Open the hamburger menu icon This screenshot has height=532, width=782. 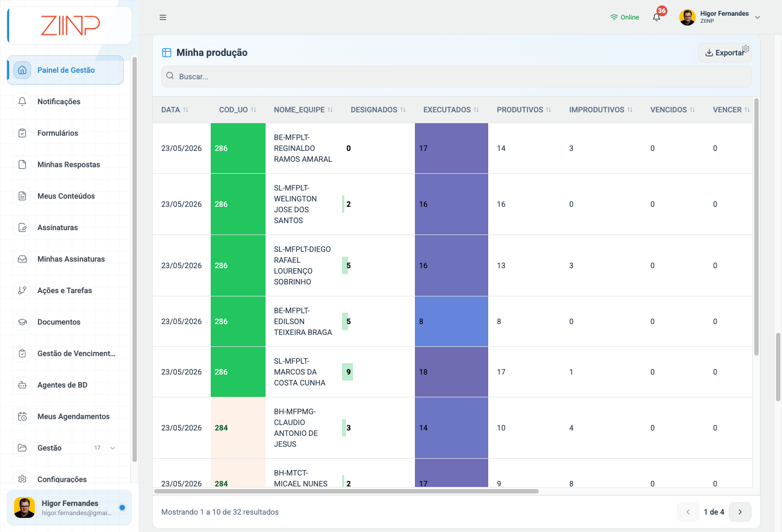tap(163, 17)
